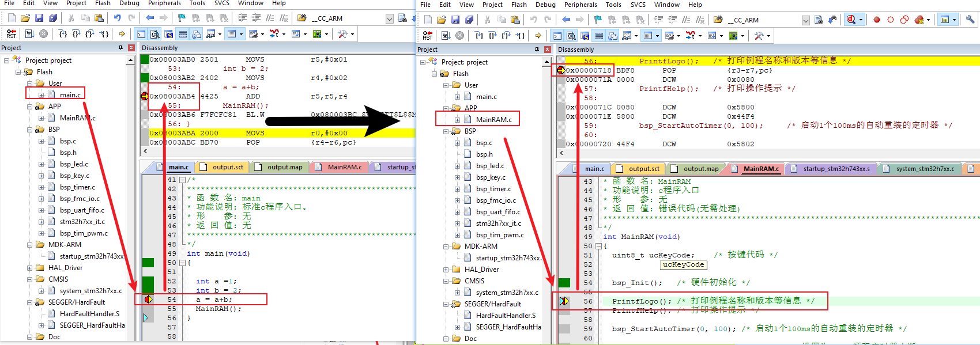Toggle the breakpoint on line 54 of main.c
The width and height of the screenshot is (980, 345).
(x=148, y=299)
